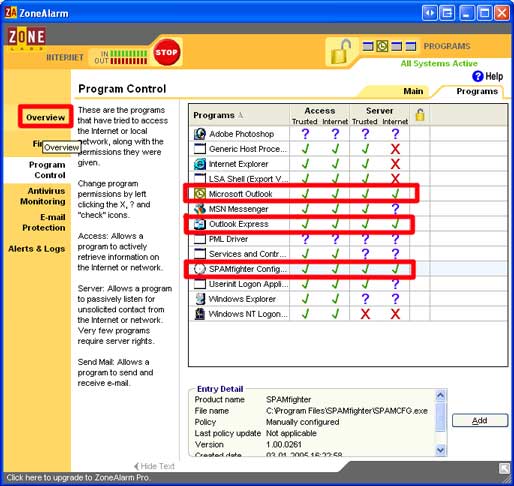Toggle Adobe Photoshop Access Trusted permission
514x486 pixels.
305,134
